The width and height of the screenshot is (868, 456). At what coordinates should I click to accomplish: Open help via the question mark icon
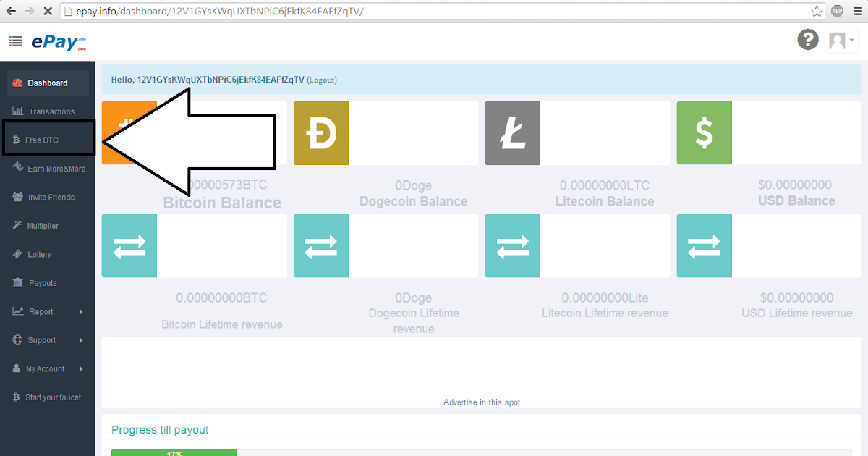(808, 40)
